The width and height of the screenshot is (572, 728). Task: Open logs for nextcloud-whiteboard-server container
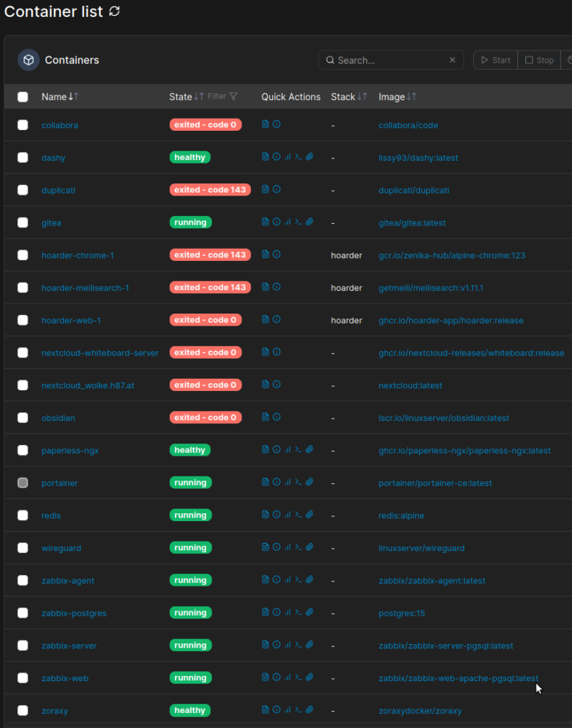point(265,351)
